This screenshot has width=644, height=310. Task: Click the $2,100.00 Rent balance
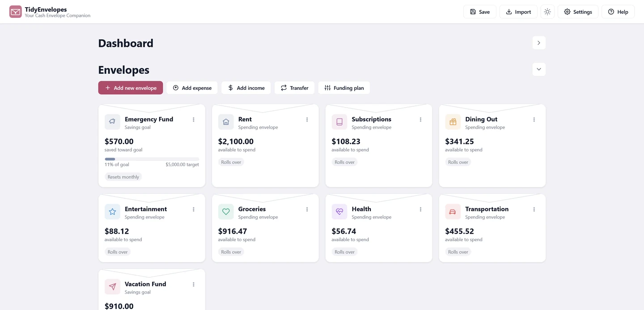pyautogui.click(x=236, y=142)
